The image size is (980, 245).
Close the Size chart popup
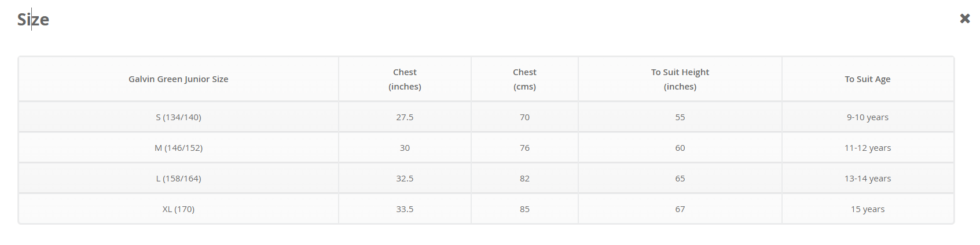pos(964,18)
